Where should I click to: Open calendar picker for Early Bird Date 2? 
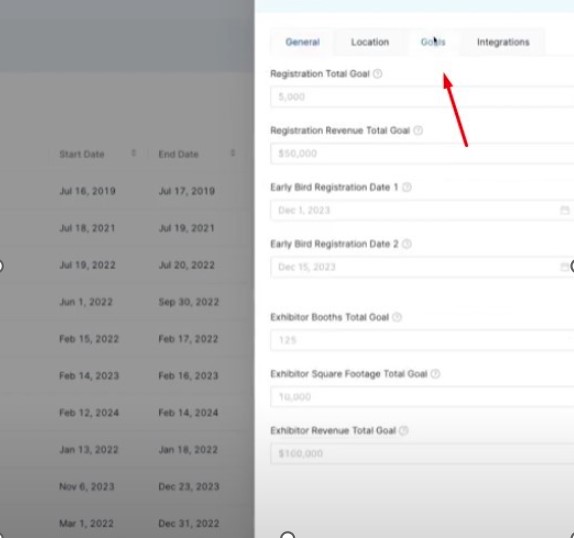565,267
